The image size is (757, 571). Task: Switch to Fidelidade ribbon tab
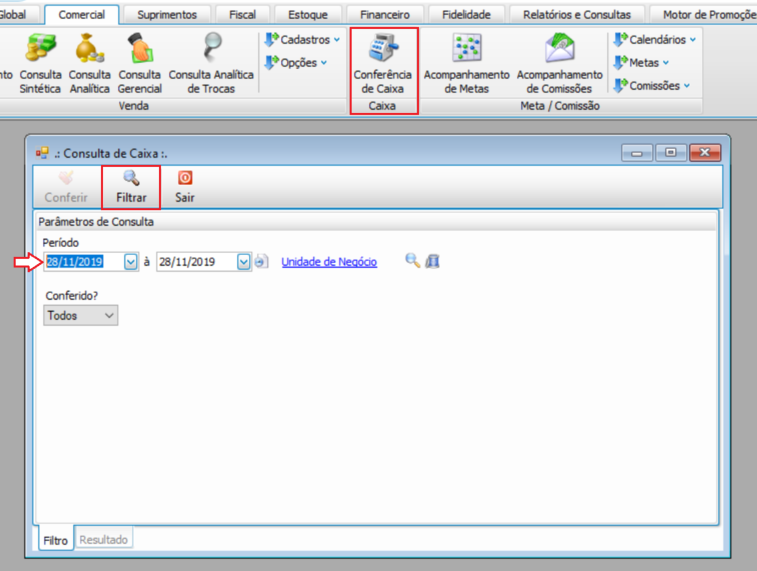click(x=466, y=15)
